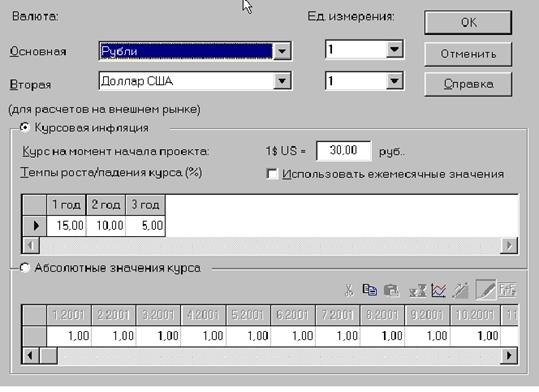Click the Copy icon above rate table

pos(370,290)
